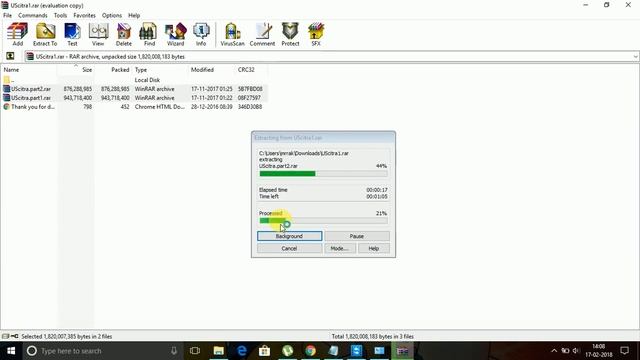
Task: Open the Options menu
Action: pos(112,15)
